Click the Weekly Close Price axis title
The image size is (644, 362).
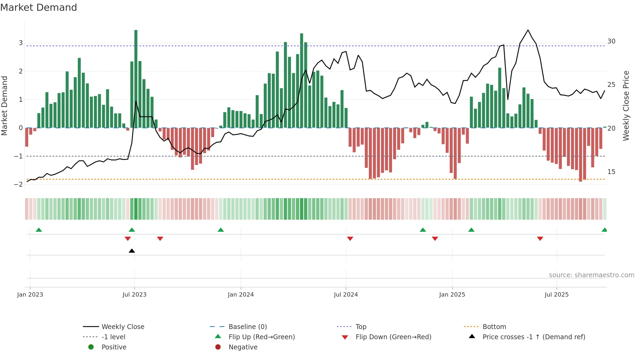click(626, 106)
